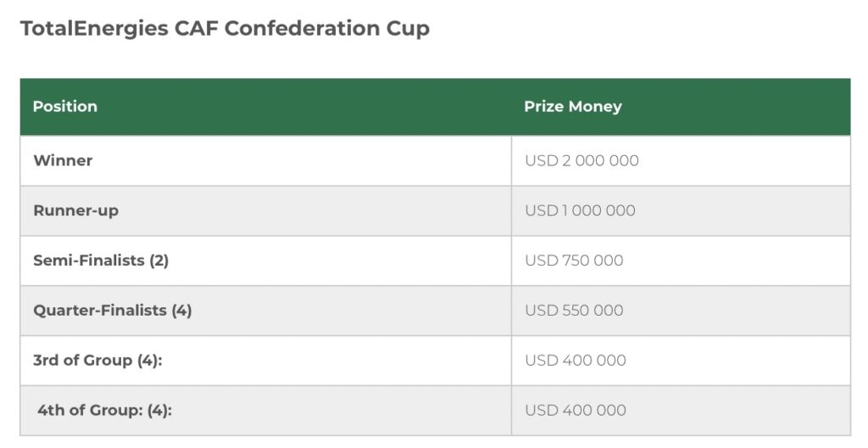The image size is (868, 448).
Task: Select the '4th of Group: (4):' label
Action: [x=104, y=411]
